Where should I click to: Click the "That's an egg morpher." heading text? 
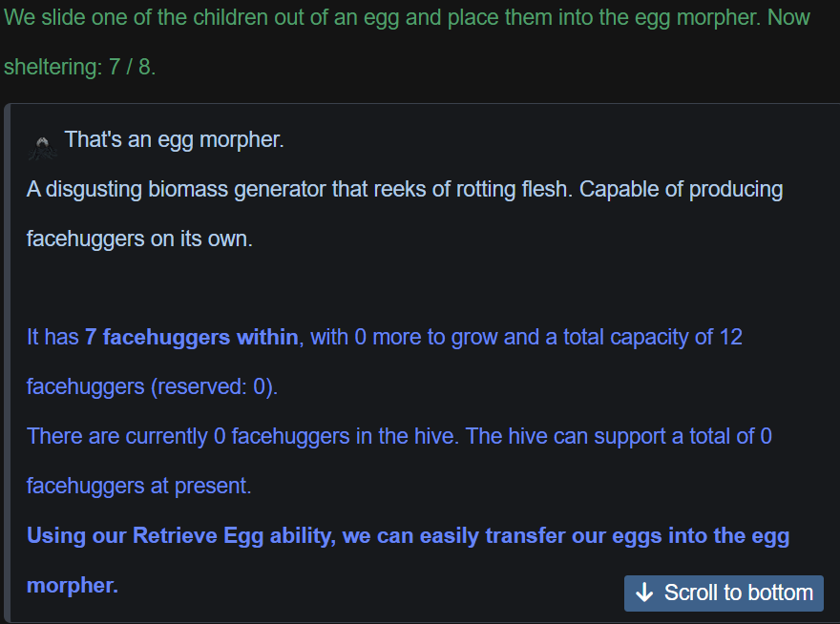(x=174, y=139)
